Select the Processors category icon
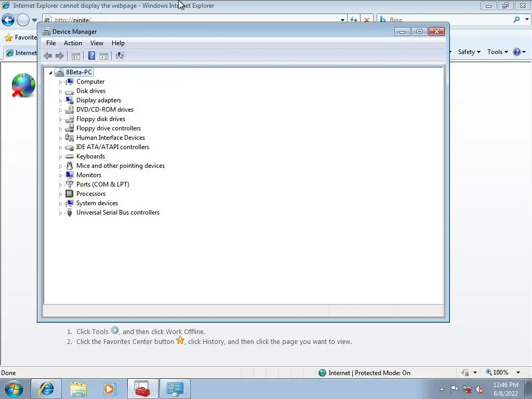Image resolution: width=532 pixels, height=399 pixels. pyautogui.click(x=69, y=194)
